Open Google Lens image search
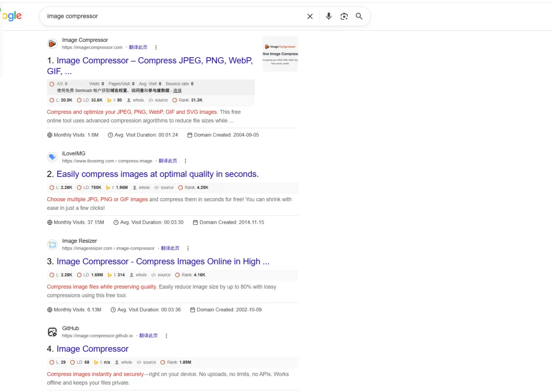Image resolution: width=552 pixels, height=392 pixels. 344,16
